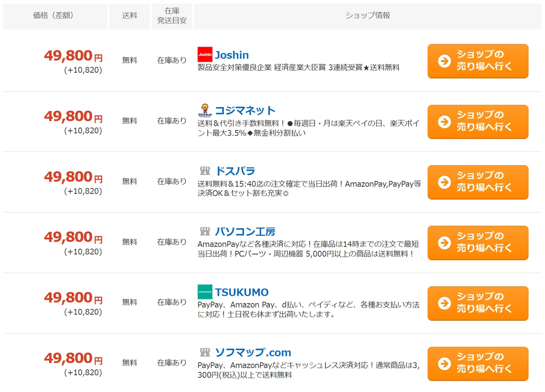Click 在庫あり stock cell in TSUKUMO row

pyautogui.click(x=172, y=302)
